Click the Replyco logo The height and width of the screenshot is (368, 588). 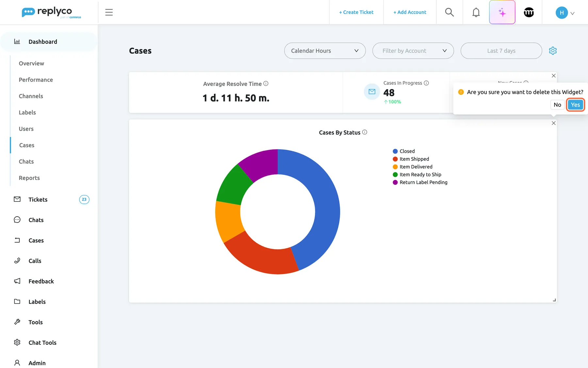click(51, 12)
